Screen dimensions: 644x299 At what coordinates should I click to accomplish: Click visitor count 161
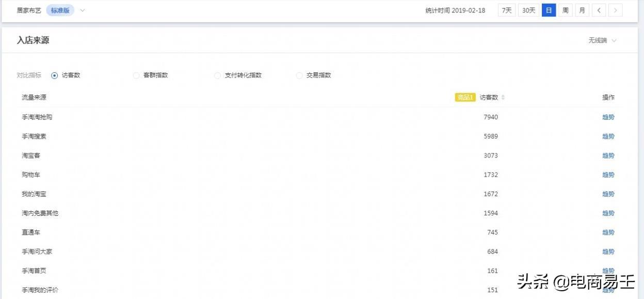[493, 271]
